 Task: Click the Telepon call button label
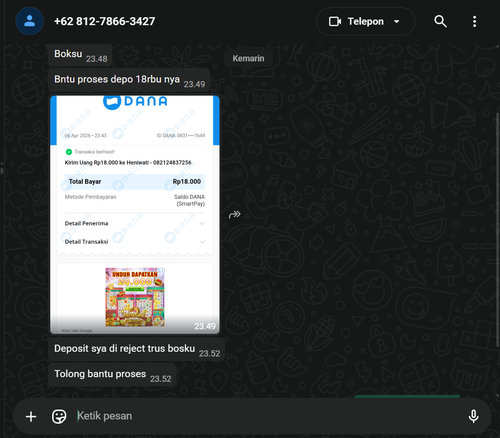[366, 22]
